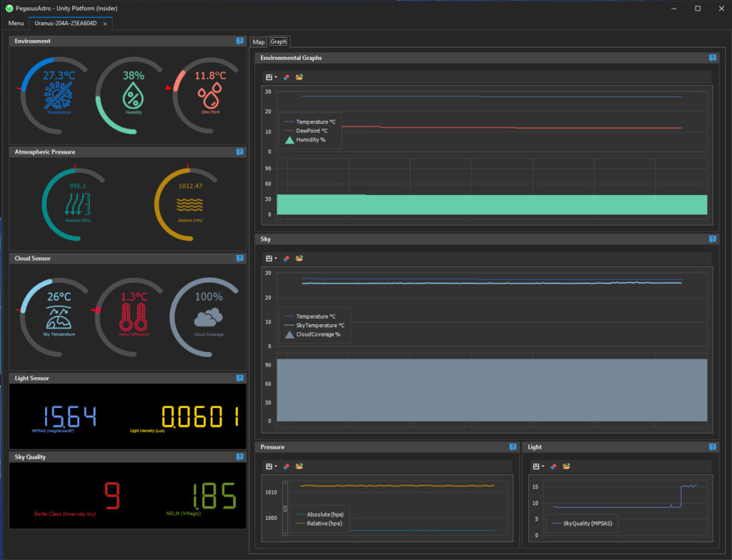Show help for the Cloud Sensor panel
Screen dimensions: 732x560
click(240, 259)
